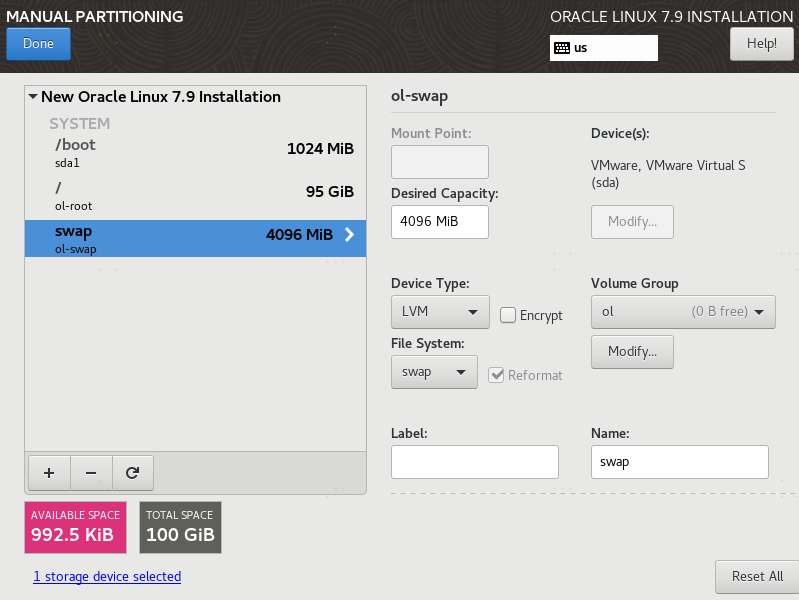This screenshot has width=799, height=600.
Task: Click the Name text field
Action: click(x=679, y=462)
